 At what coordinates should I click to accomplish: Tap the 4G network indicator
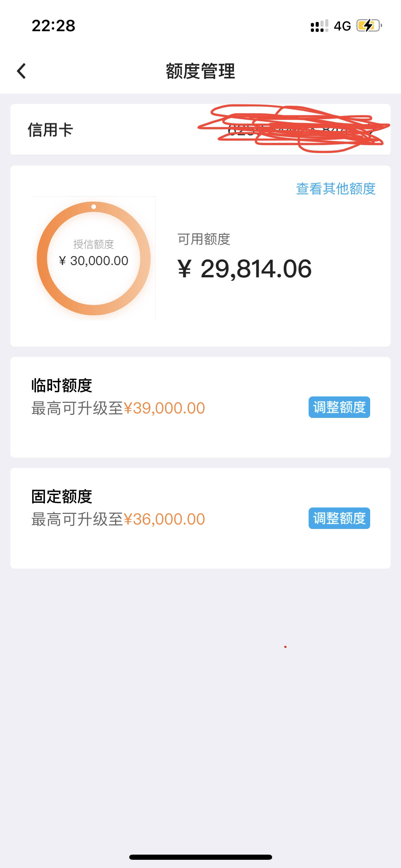pos(342,26)
